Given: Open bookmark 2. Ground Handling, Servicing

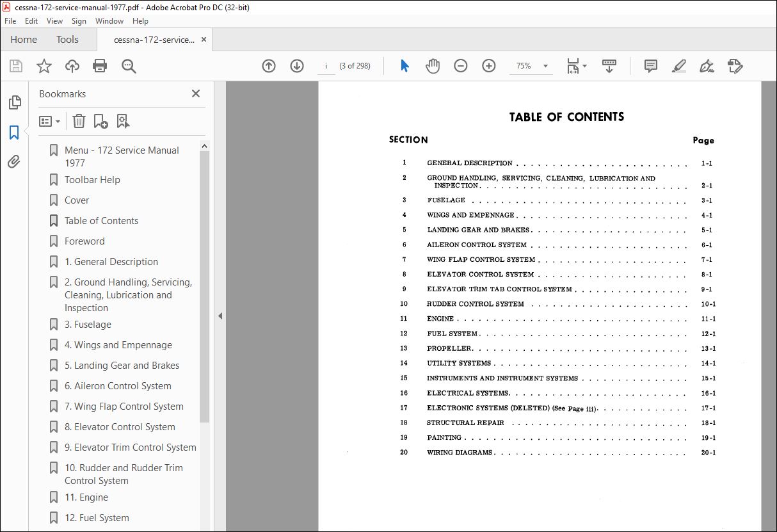Looking at the screenshot, I should (128, 295).
